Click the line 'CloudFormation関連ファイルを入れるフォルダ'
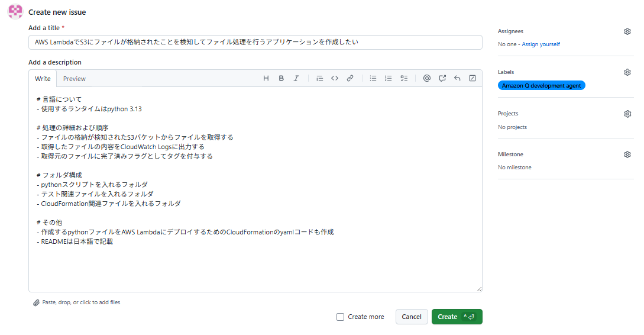Image resolution: width=644 pixels, height=335 pixels. [108, 204]
